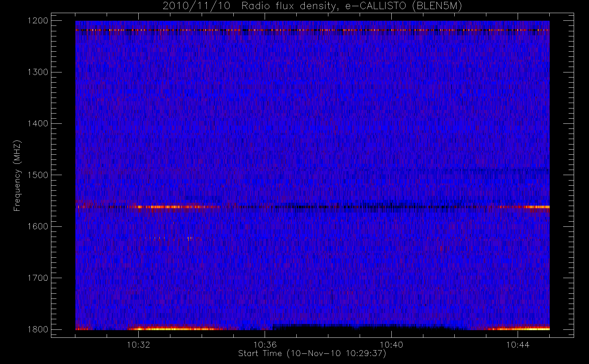Click the 10:32 time tick label
589x364 pixels.
click(138, 345)
